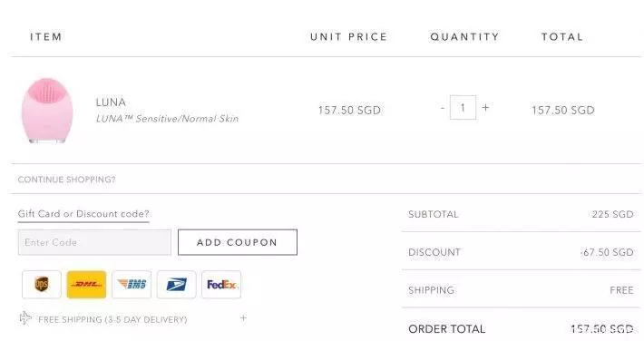Open the LUNA product name link

pos(111,102)
